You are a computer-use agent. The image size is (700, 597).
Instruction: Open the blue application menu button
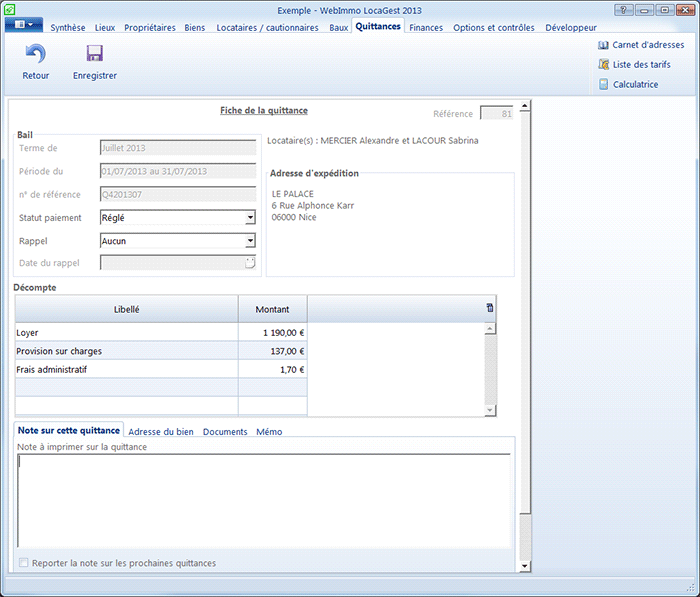24,25
